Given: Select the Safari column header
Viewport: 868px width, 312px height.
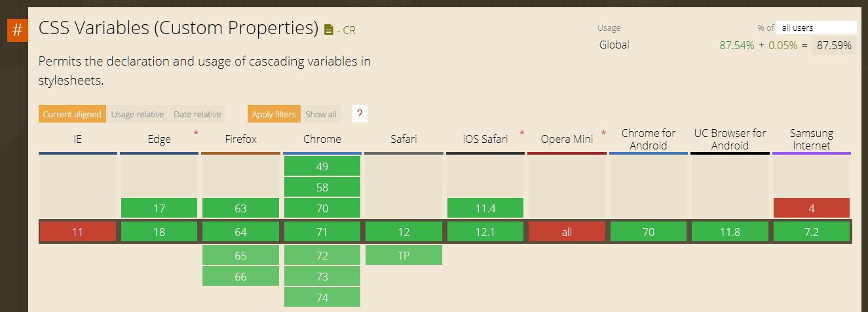Looking at the screenshot, I should 404,139.
